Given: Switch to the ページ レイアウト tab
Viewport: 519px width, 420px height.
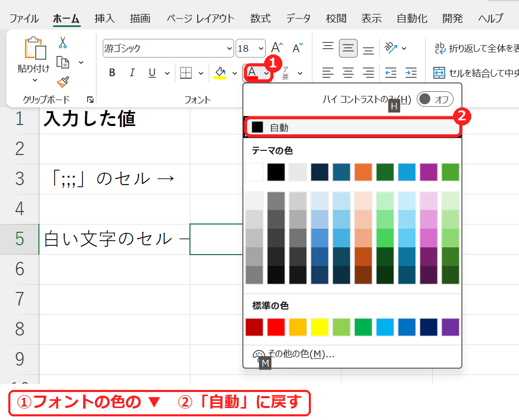Looking at the screenshot, I should [200, 18].
